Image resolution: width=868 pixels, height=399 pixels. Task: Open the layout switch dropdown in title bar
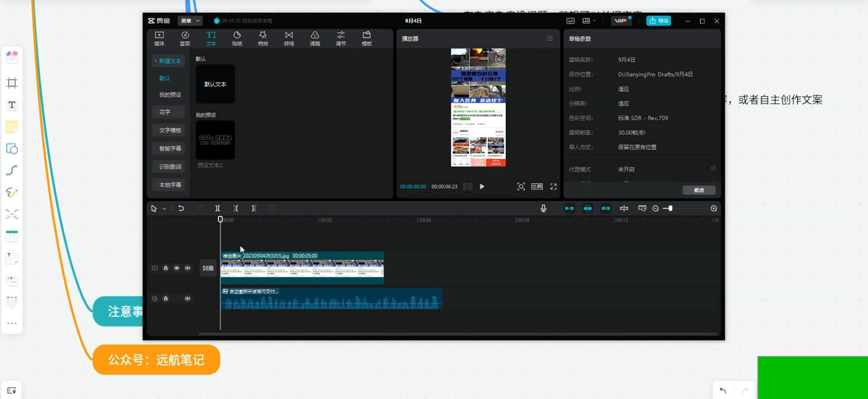589,21
